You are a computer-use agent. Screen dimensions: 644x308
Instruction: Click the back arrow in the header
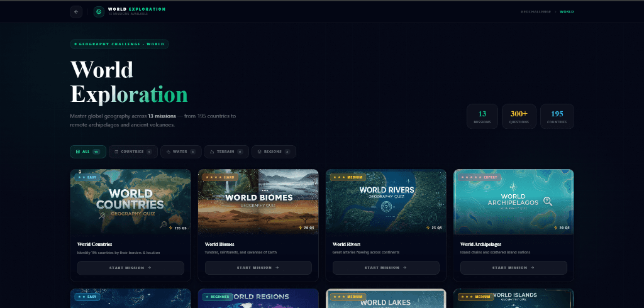pos(76,12)
